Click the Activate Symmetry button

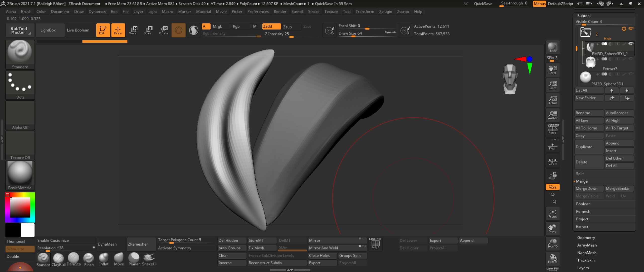pos(174,248)
